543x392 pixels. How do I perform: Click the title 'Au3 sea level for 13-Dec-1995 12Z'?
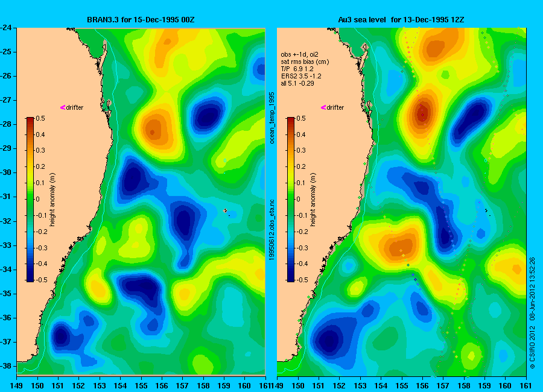click(x=401, y=20)
